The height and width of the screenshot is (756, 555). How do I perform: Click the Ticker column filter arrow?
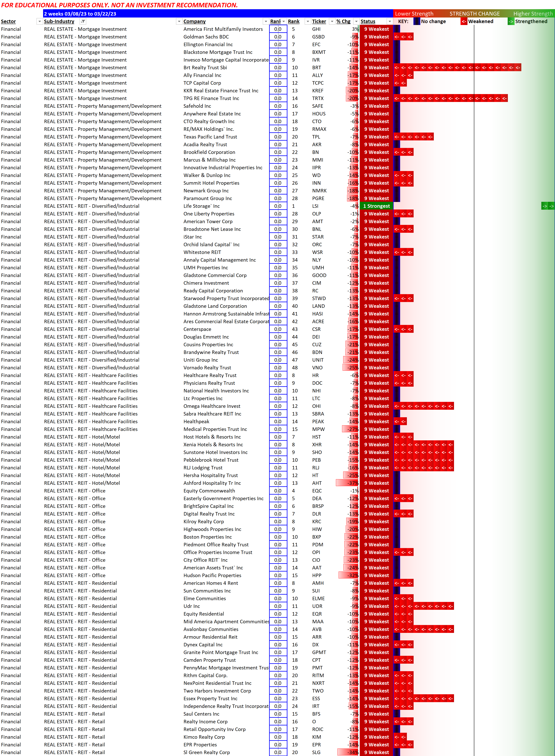pyautogui.click(x=332, y=22)
